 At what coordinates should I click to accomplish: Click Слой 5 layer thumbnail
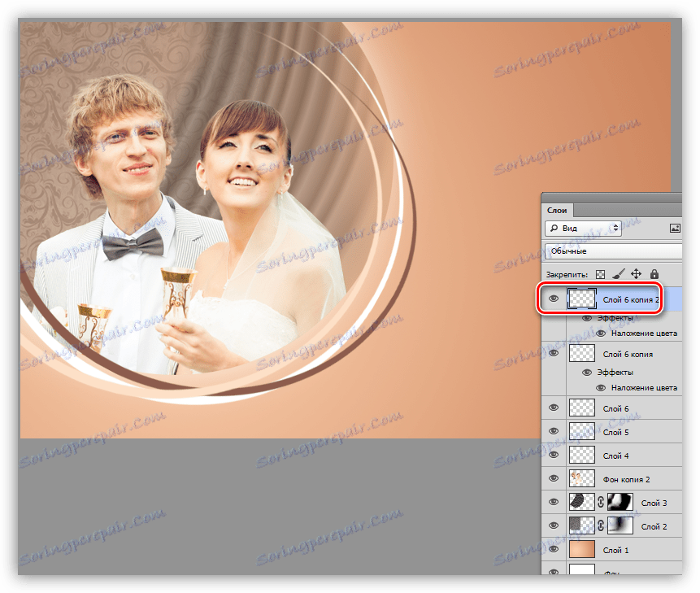pos(582,431)
